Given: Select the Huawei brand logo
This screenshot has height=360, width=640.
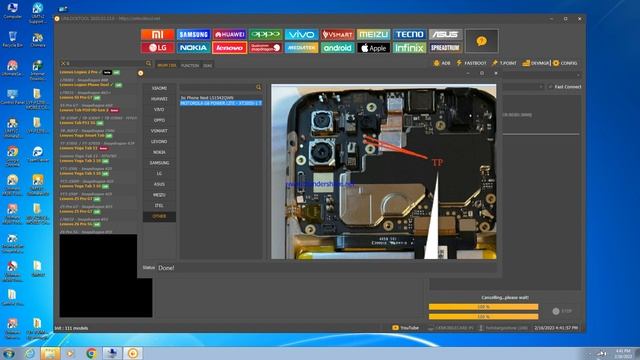Looking at the screenshot, I should tap(229, 35).
